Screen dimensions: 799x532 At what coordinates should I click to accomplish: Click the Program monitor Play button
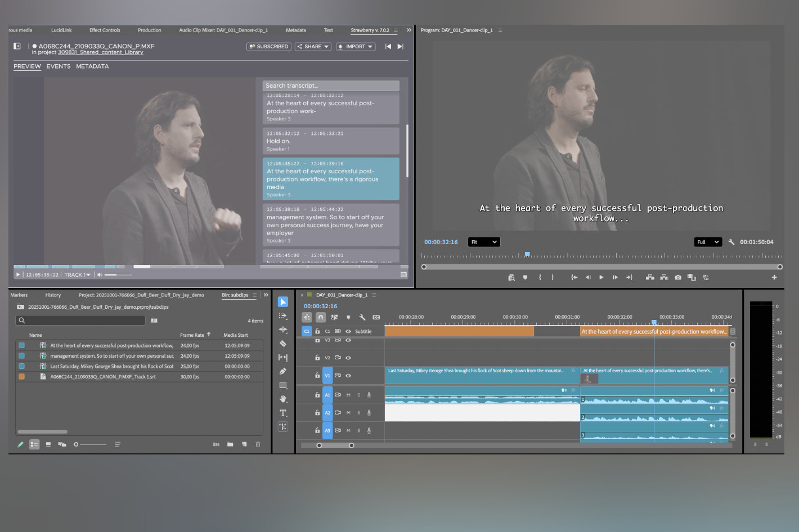coord(602,277)
